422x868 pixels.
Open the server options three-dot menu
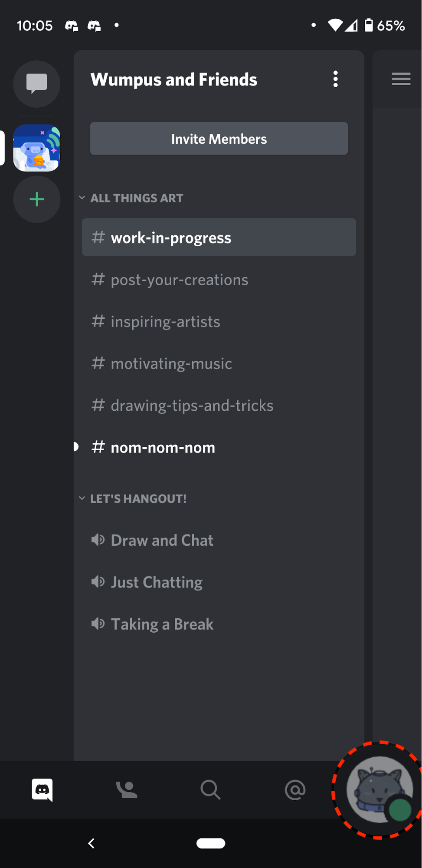335,79
